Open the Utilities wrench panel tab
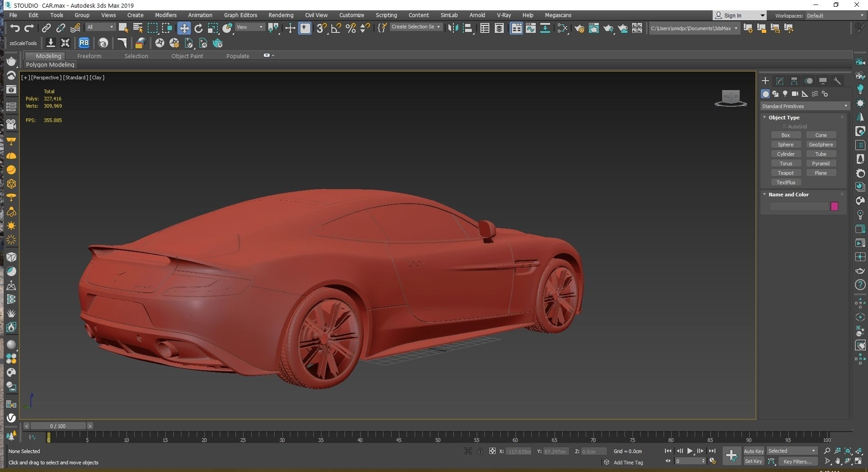Image resolution: width=868 pixels, height=472 pixels. 837,81
